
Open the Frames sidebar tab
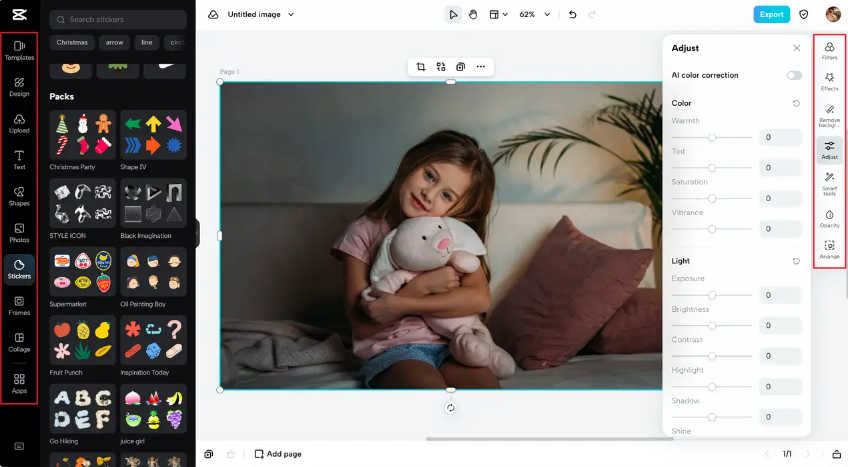coord(19,306)
